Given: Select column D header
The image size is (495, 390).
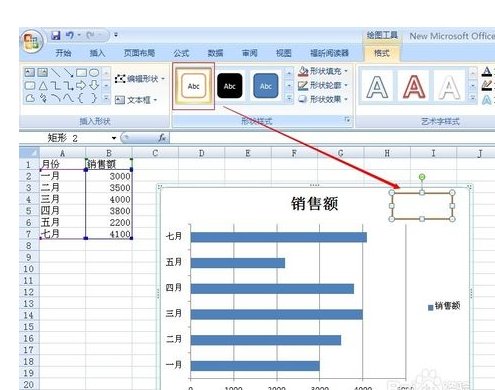Looking at the screenshot, I should pyautogui.click(x=201, y=153).
